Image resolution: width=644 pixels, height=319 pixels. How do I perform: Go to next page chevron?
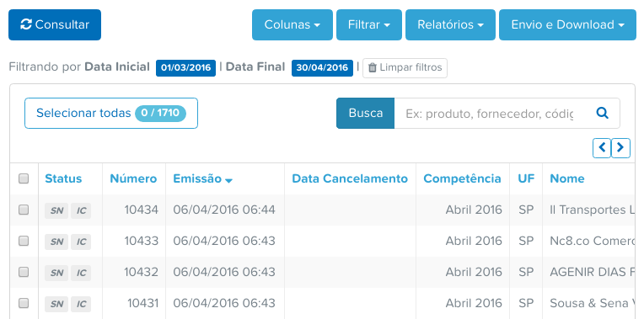coord(620,147)
